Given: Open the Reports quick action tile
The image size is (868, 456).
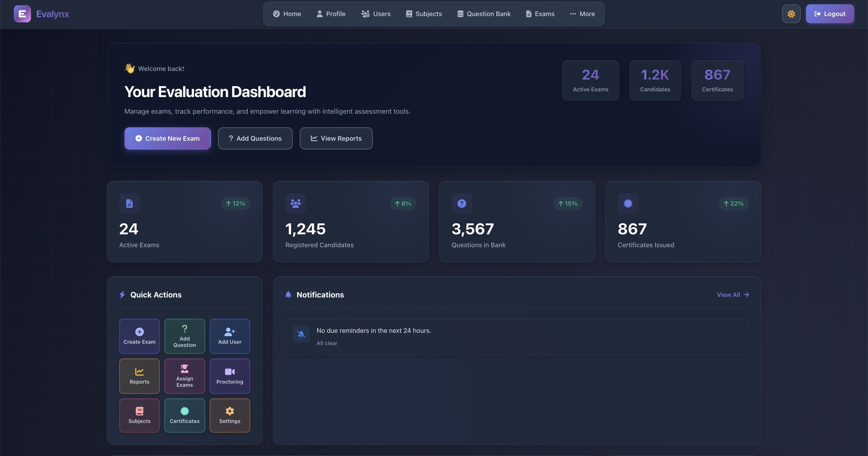Looking at the screenshot, I should tap(139, 376).
